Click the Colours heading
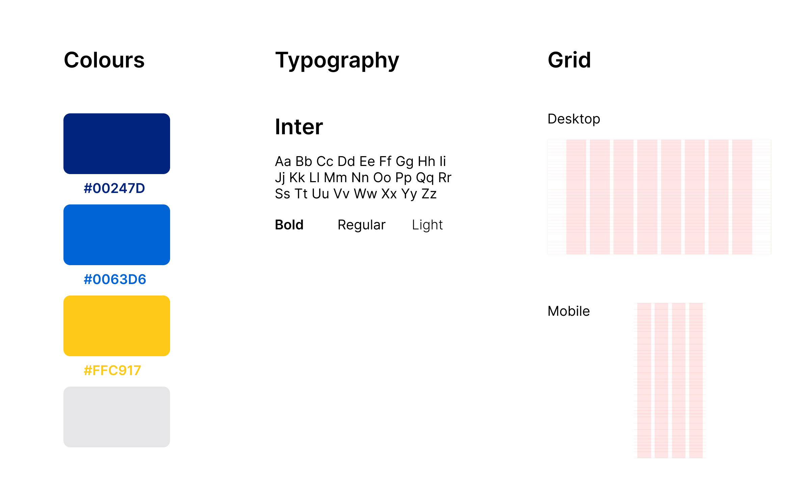 point(104,60)
